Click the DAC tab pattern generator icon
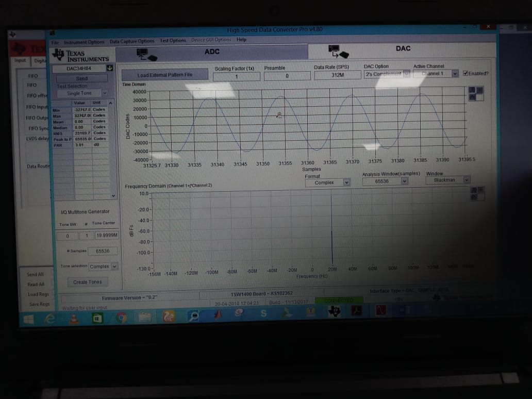The width and height of the screenshot is (532, 399). (x=338, y=52)
